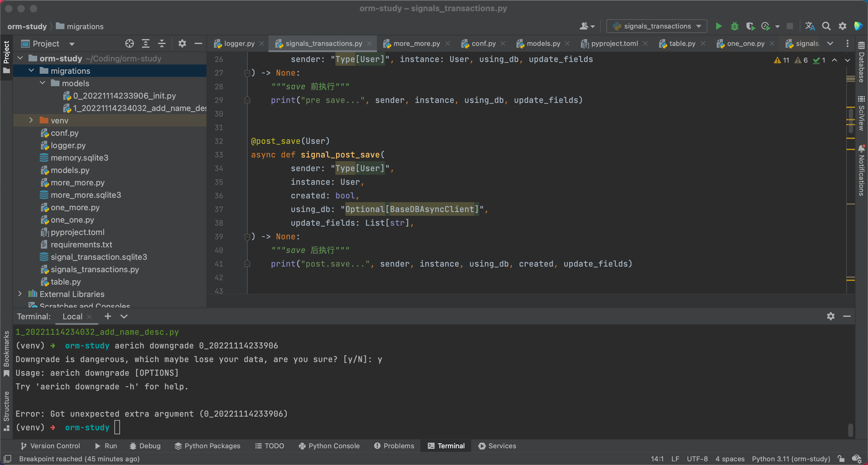868x465 pixels.
Task: Collapse the models folder
Action: click(42, 83)
